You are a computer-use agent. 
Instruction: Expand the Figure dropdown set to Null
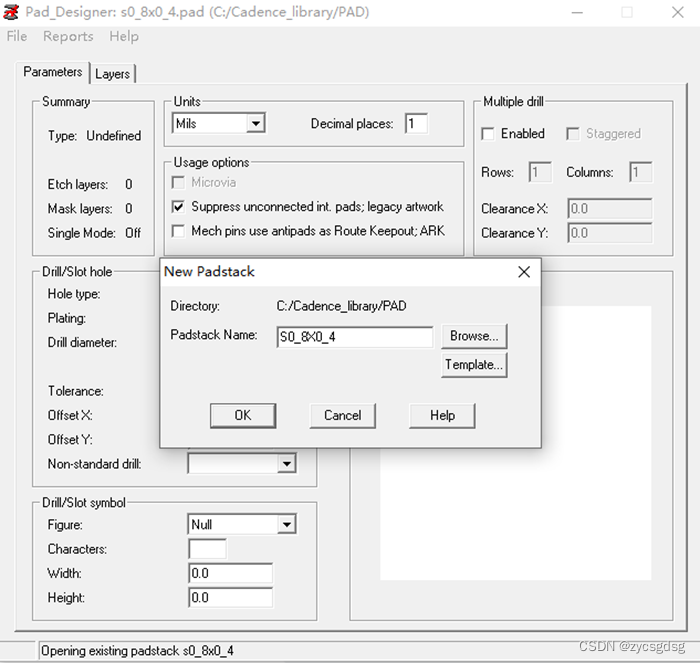coord(287,525)
